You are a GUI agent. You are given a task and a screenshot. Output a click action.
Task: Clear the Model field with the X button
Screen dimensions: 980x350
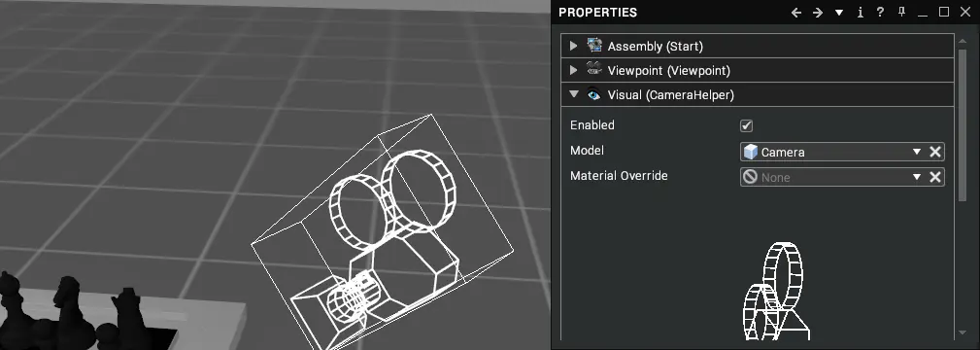[935, 152]
